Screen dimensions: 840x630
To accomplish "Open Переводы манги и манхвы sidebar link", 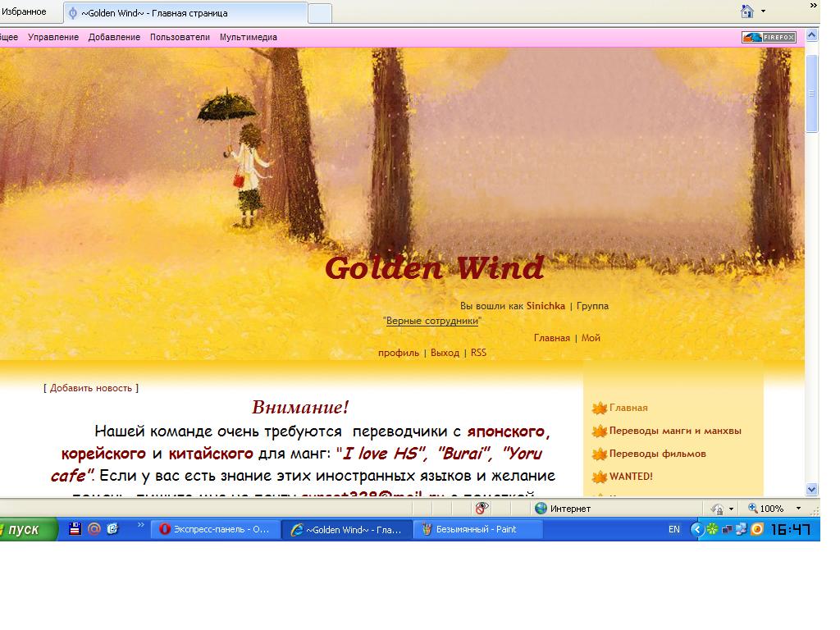I will [x=675, y=431].
